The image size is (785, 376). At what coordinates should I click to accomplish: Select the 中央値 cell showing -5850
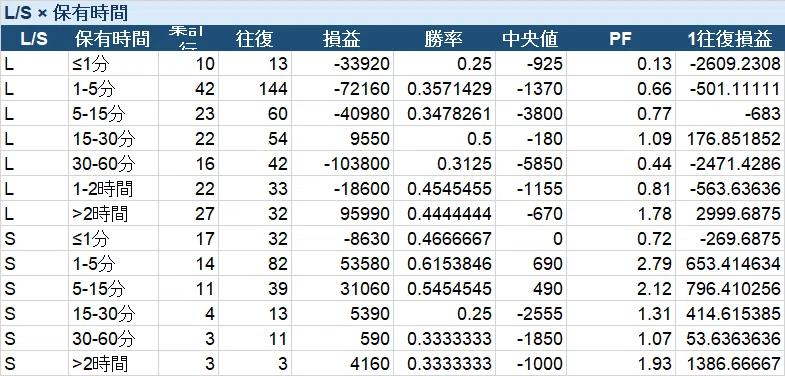(531, 164)
